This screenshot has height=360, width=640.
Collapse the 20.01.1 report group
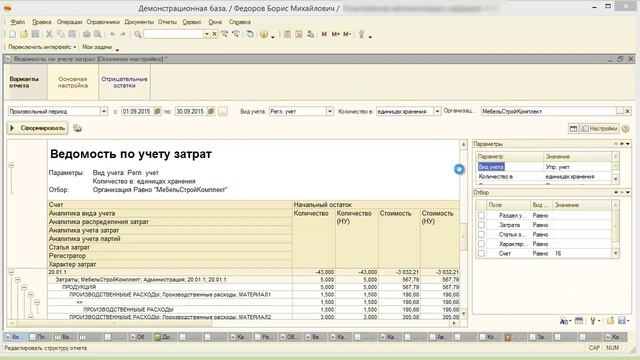point(11,272)
